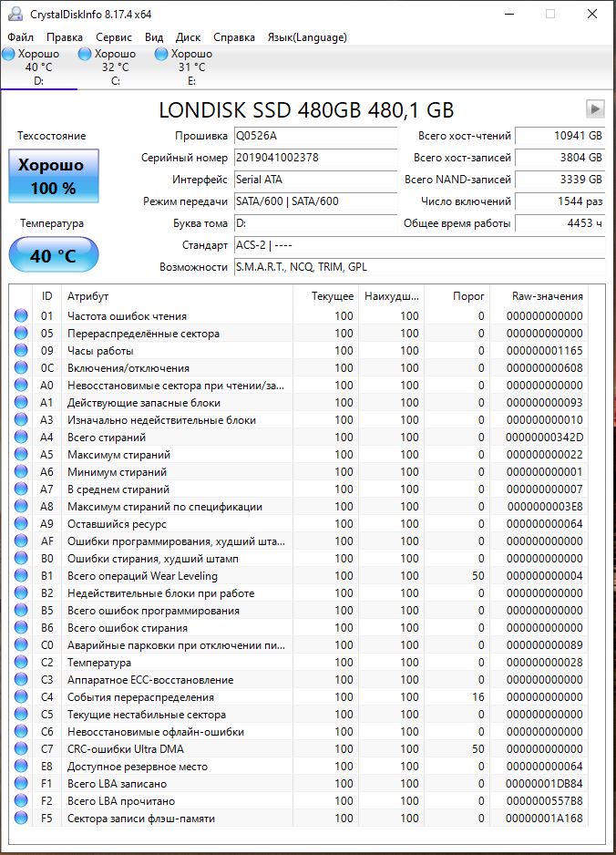The image size is (616, 855).
Task: Click the status orb of row F1
Action: [x=21, y=783]
